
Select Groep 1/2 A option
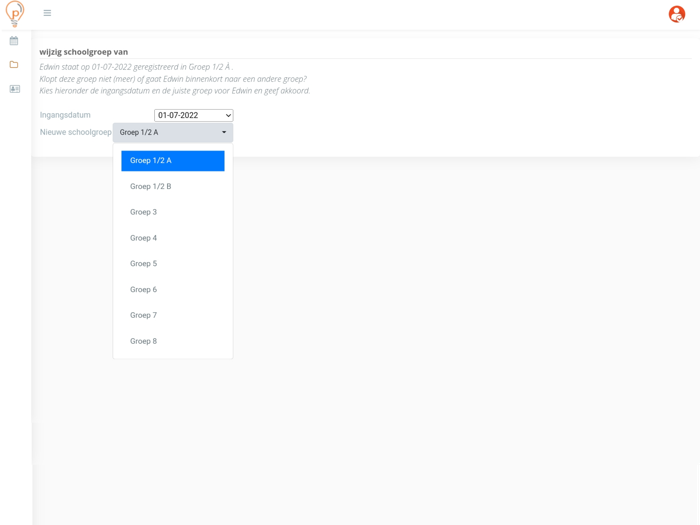tap(173, 161)
